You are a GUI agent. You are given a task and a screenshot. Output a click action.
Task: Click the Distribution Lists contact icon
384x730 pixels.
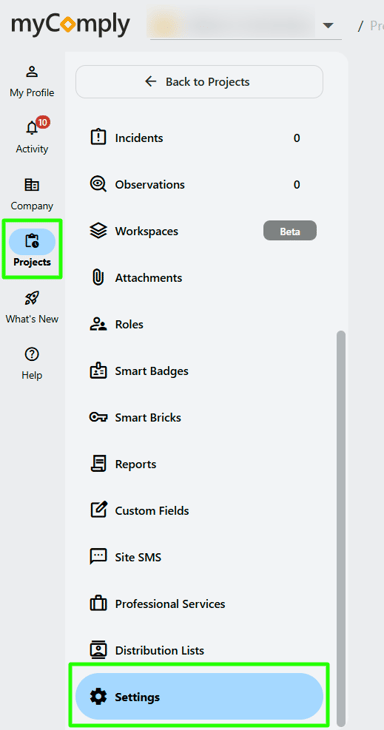(x=98, y=649)
